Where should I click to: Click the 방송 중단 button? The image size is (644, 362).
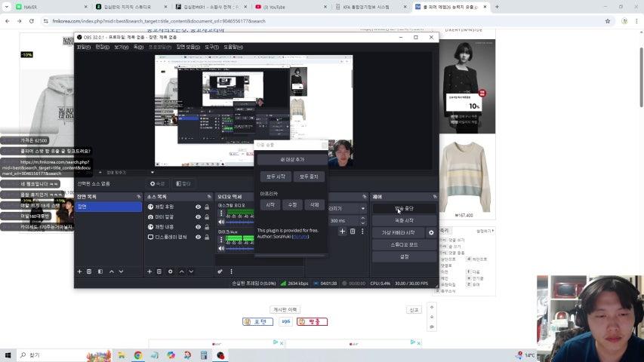point(404,209)
